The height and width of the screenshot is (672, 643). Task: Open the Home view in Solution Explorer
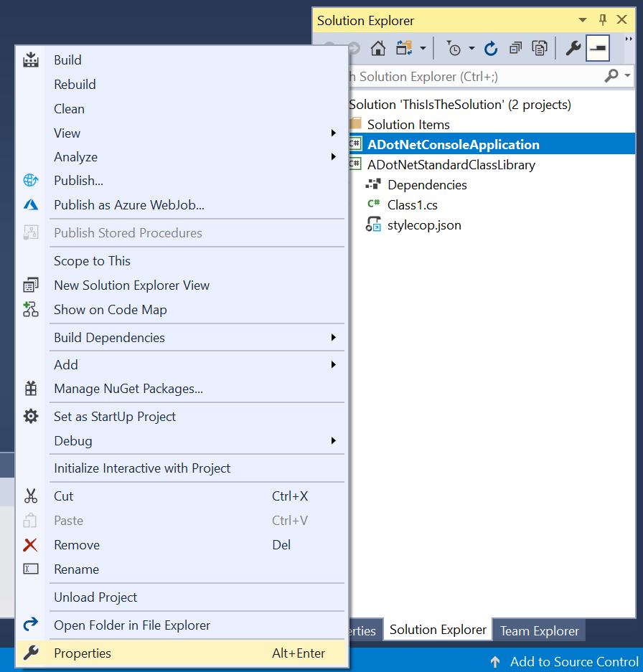(x=378, y=48)
